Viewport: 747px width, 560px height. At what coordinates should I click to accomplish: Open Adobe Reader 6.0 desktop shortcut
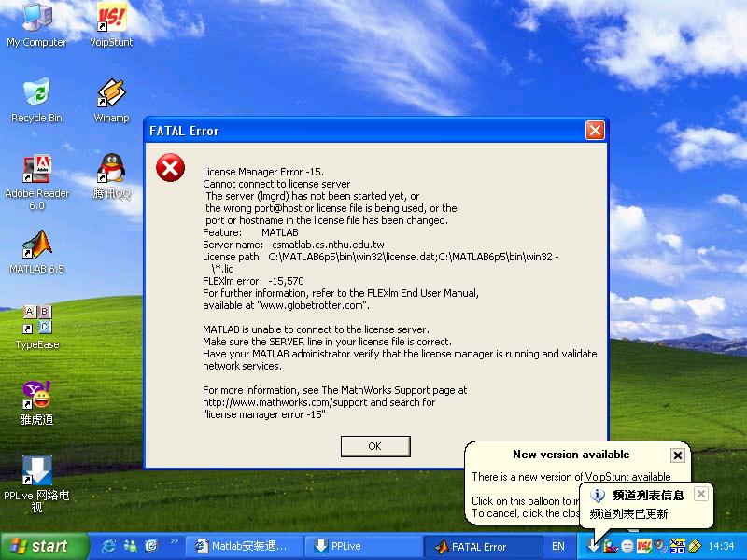(x=36, y=182)
